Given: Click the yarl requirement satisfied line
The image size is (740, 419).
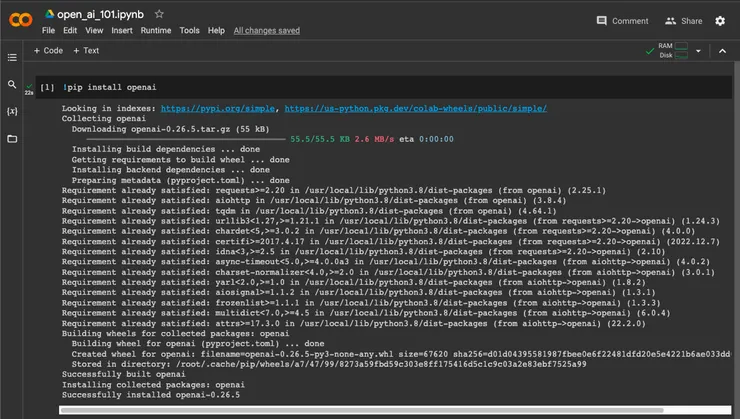Looking at the screenshot, I should point(353,282).
